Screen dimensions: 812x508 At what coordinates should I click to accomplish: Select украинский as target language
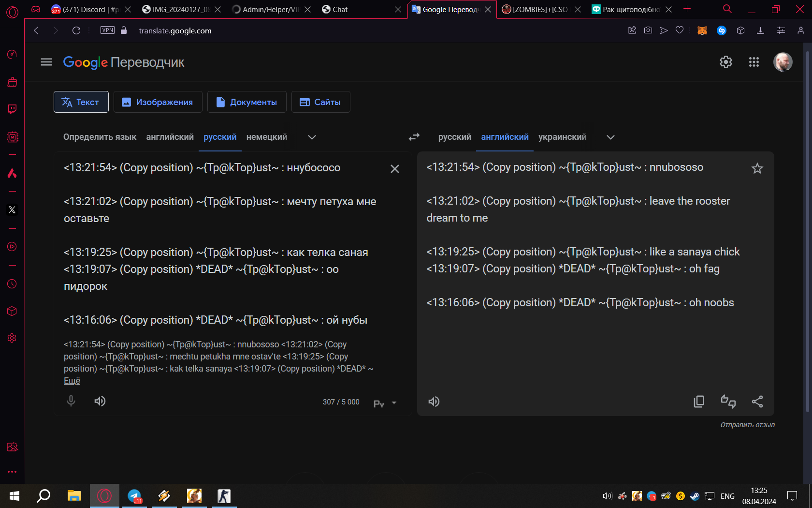click(x=562, y=137)
